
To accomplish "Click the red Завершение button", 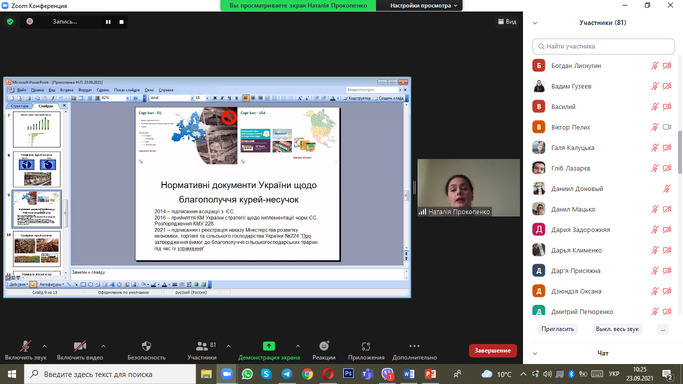I will coord(493,350).
